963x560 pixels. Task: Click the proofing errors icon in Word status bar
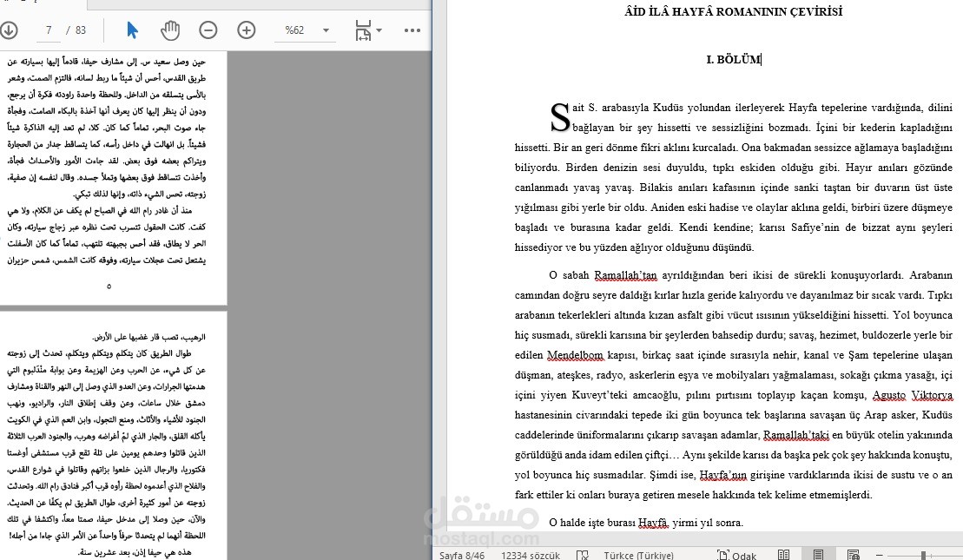click(x=582, y=555)
